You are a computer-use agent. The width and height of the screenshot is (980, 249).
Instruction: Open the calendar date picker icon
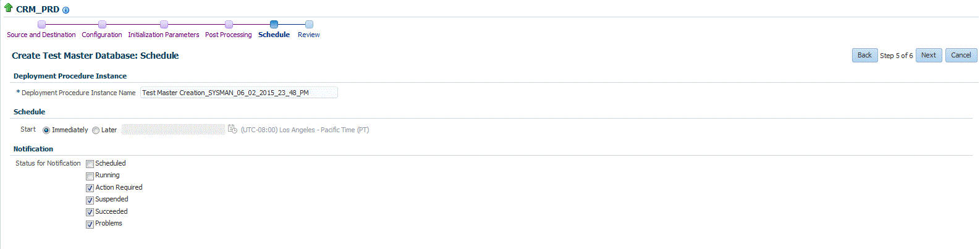(x=232, y=129)
